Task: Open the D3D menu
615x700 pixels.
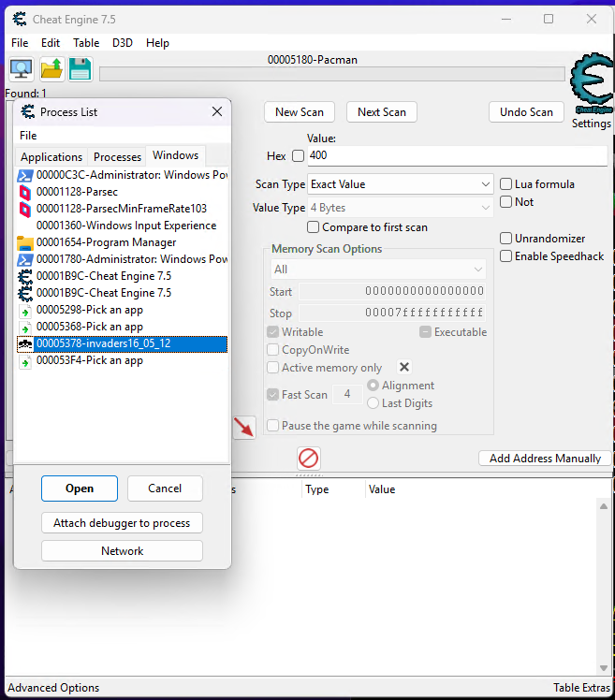Action: (123, 43)
